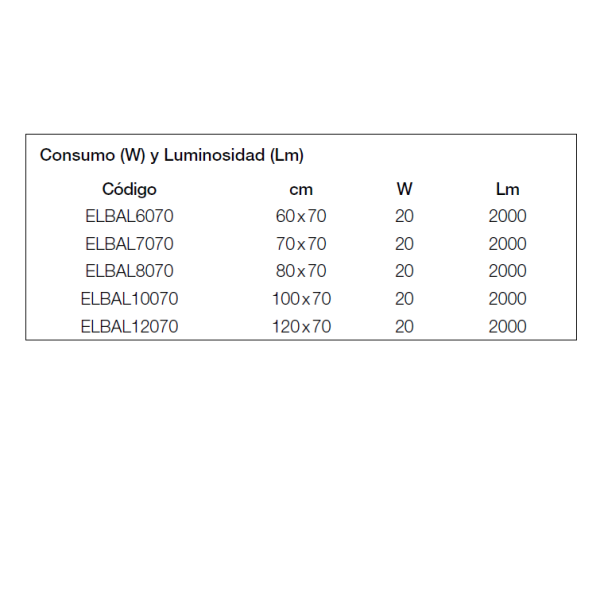Click the 80x70 dimension cell
Viewport: 600px width, 600px height.
pos(301,271)
